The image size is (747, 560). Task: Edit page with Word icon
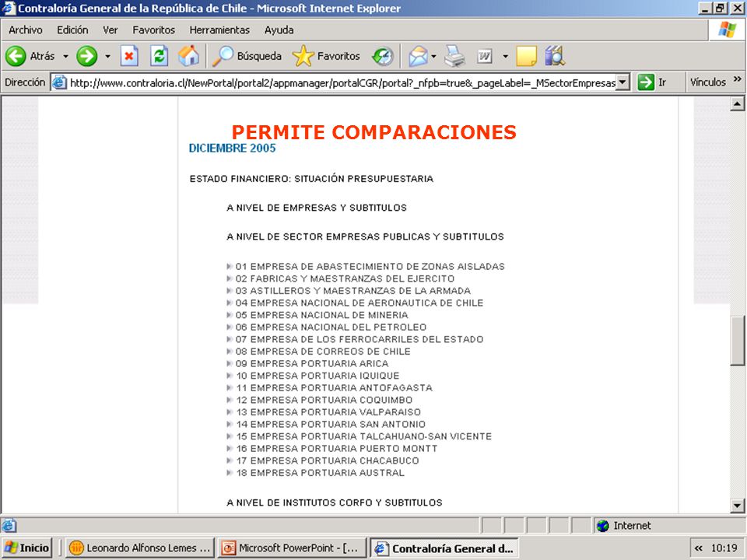tap(485, 56)
